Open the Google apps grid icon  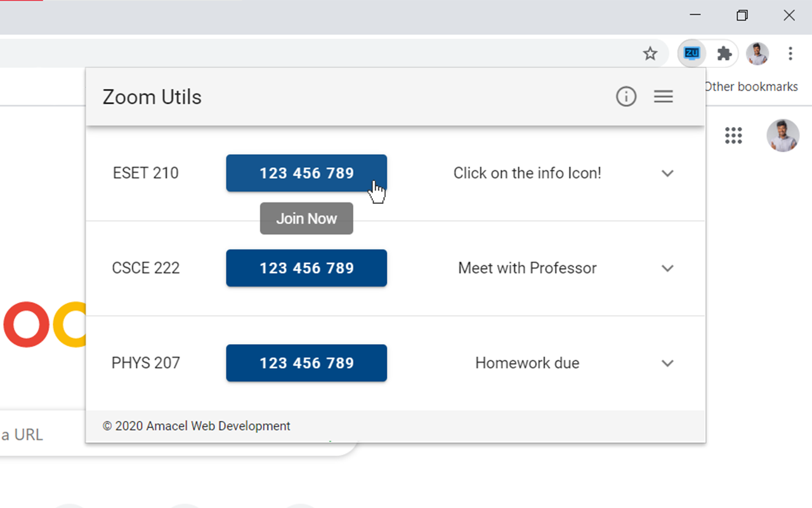[x=733, y=135]
